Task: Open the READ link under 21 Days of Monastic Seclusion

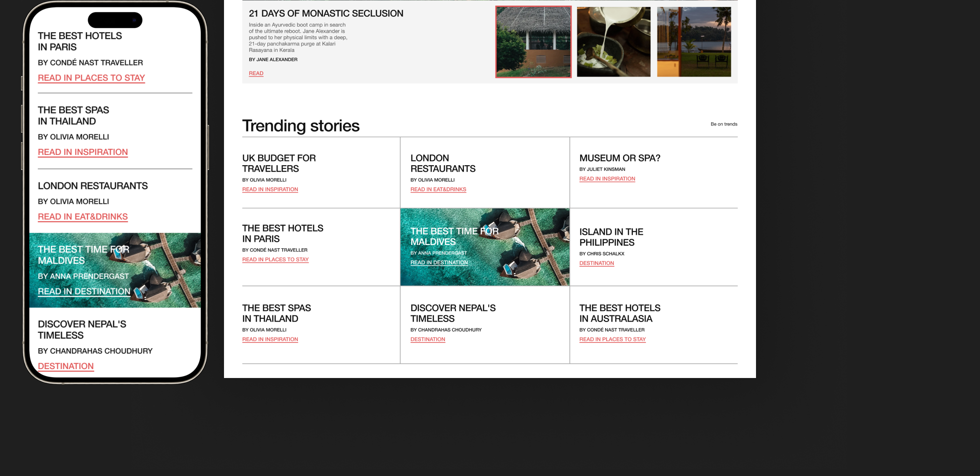Action: pos(256,73)
